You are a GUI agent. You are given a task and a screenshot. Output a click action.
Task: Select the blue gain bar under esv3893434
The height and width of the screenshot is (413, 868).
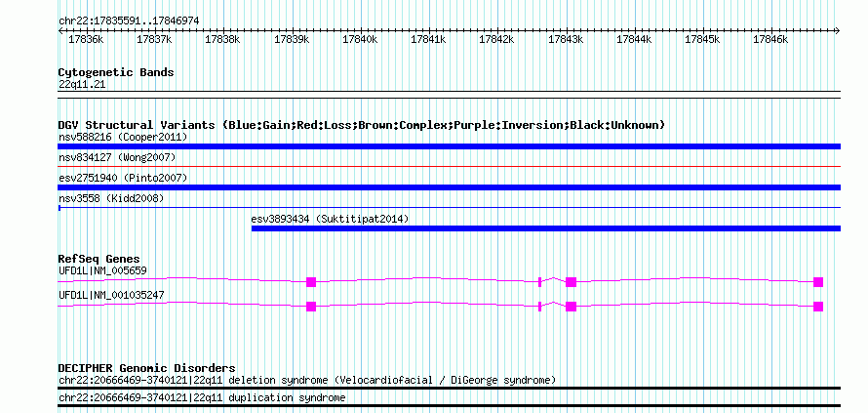(x=546, y=228)
